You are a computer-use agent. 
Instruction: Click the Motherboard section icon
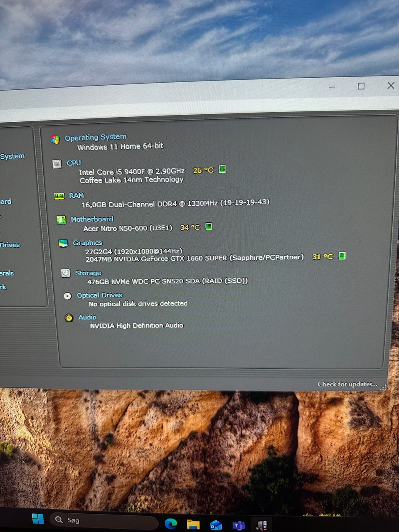coord(61,220)
